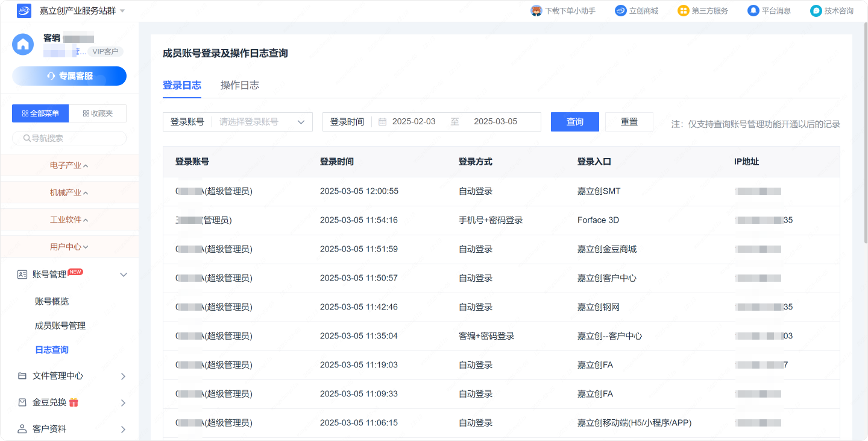The image size is (868, 441).
Task: Click the JLC logo icon in header
Action: 24,11
